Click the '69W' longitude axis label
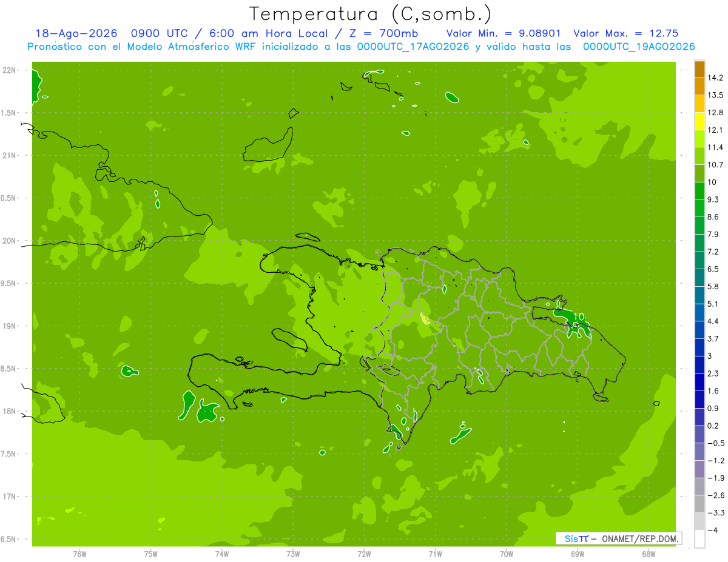728x562 pixels. click(x=578, y=554)
